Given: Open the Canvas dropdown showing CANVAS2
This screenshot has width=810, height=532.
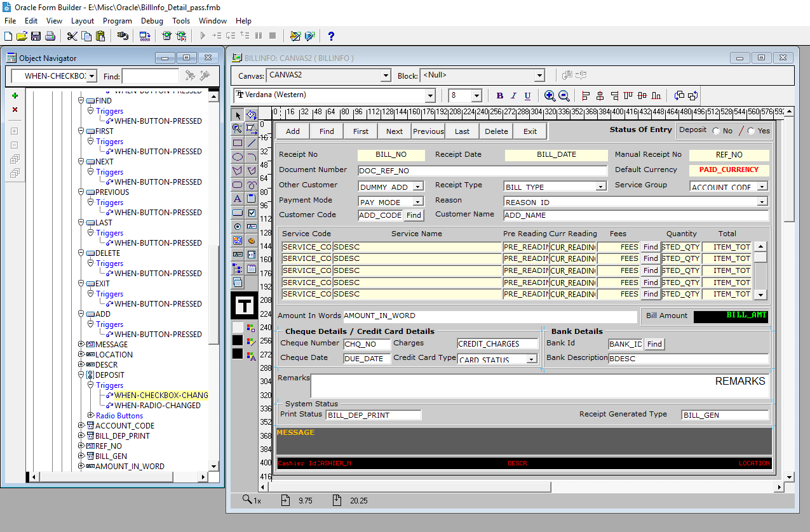Looking at the screenshot, I should 386,75.
